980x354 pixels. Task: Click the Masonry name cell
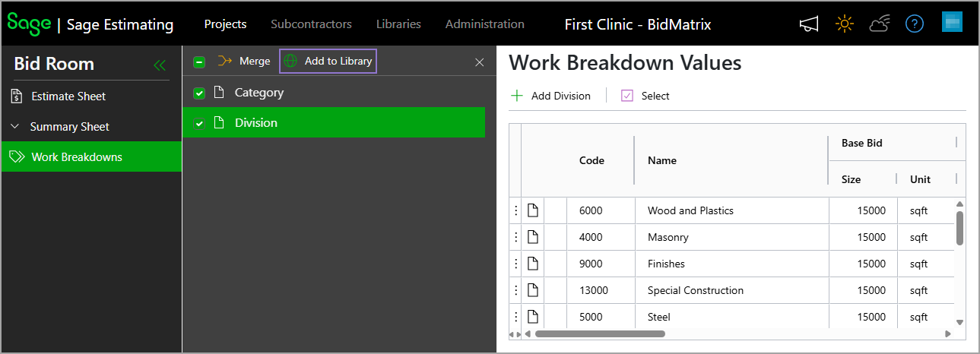tap(731, 237)
